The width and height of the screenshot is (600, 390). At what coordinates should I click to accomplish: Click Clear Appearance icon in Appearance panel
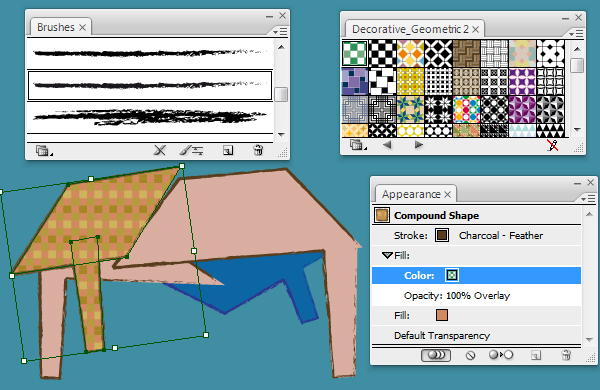pos(470,355)
